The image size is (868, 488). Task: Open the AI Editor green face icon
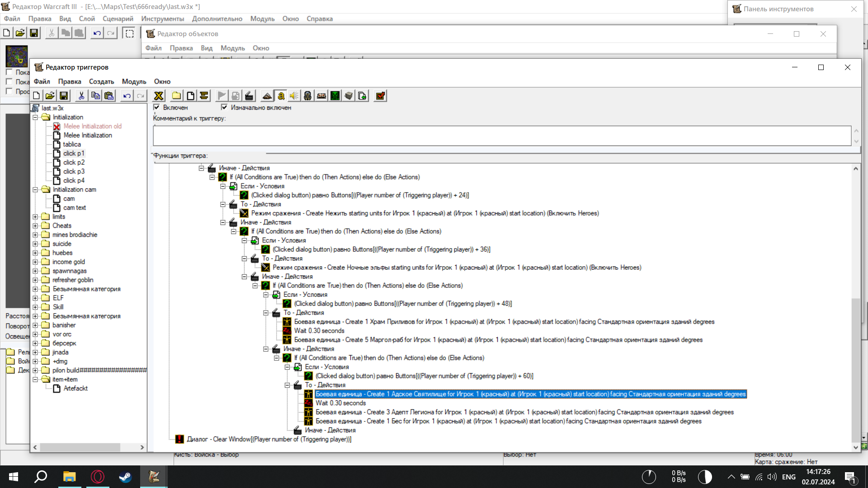point(335,96)
